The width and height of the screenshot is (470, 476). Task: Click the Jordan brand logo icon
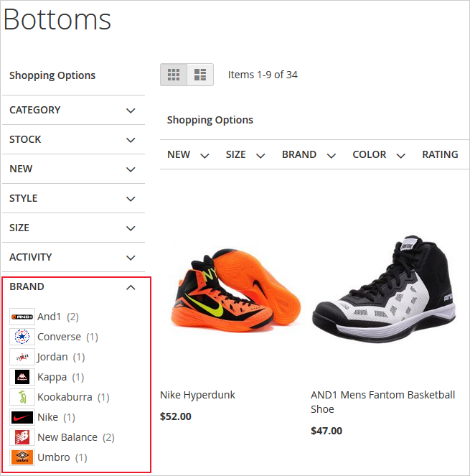point(22,357)
